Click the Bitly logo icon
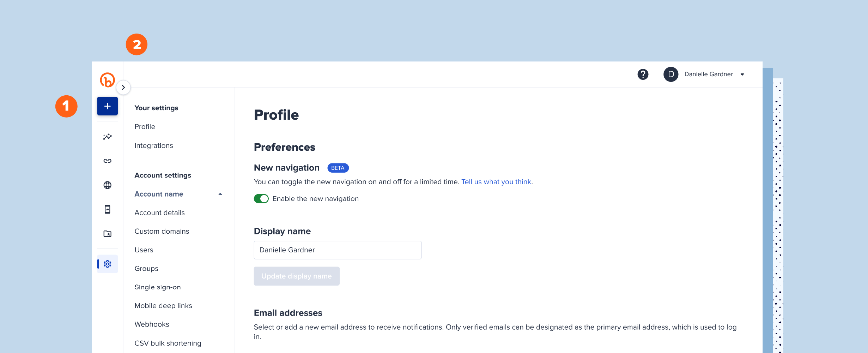 point(107,80)
